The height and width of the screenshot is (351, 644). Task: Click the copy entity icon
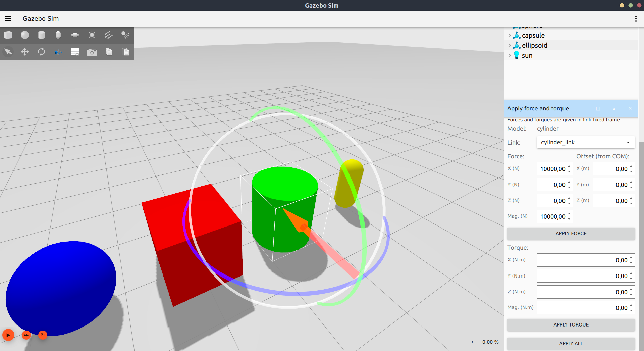(x=108, y=52)
